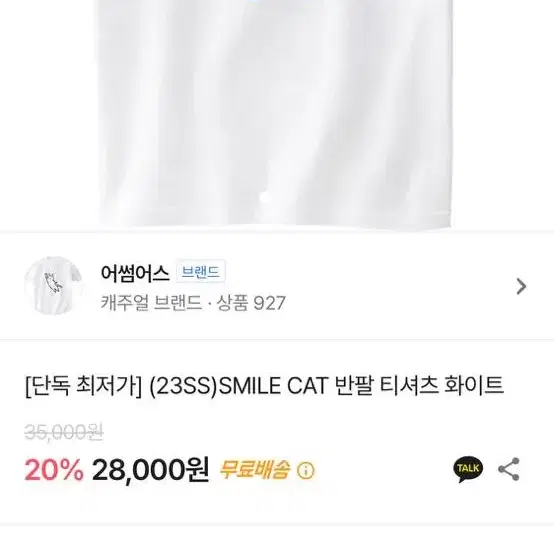
Task: Tap the blue 브랜드 badge
Action: click(200, 271)
